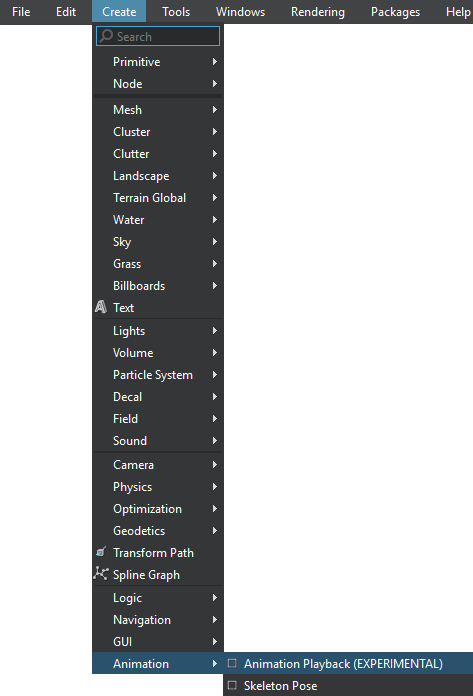The image size is (473, 696).
Task: Expand the Lights submenu arrow
Action: click(215, 331)
